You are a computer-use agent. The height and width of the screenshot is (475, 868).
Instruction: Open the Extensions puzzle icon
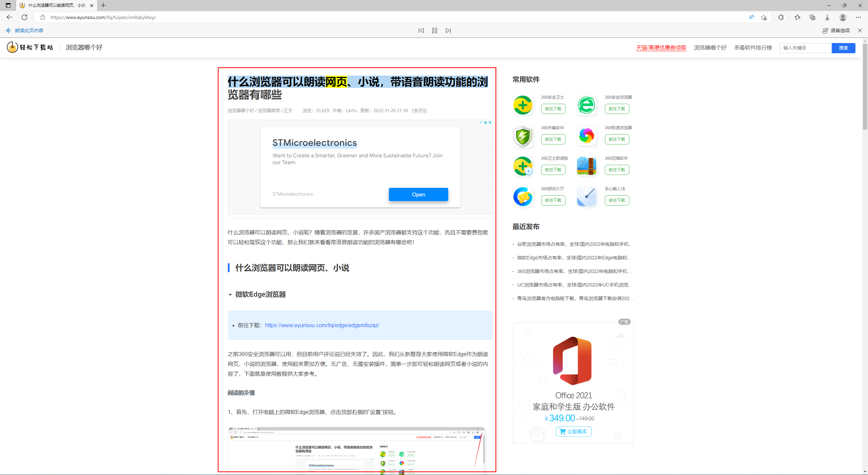[x=781, y=17]
